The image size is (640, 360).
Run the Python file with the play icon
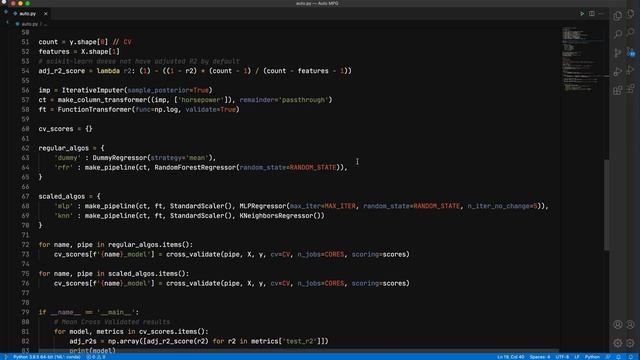coord(582,13)
